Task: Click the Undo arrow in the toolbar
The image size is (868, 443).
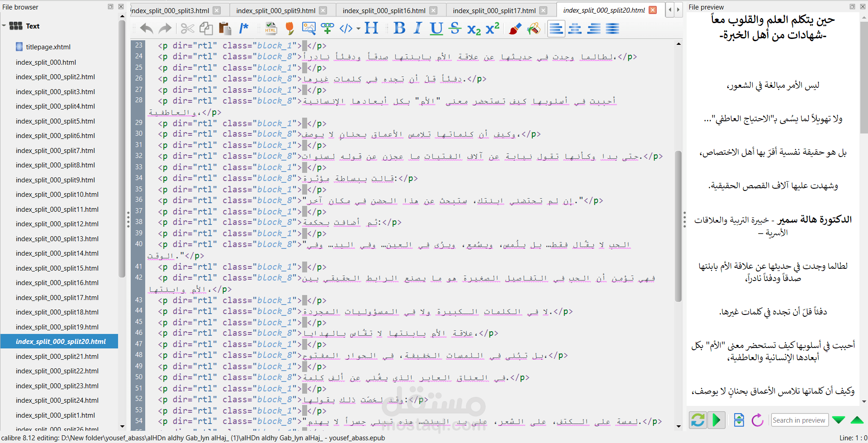Action: 147,29
